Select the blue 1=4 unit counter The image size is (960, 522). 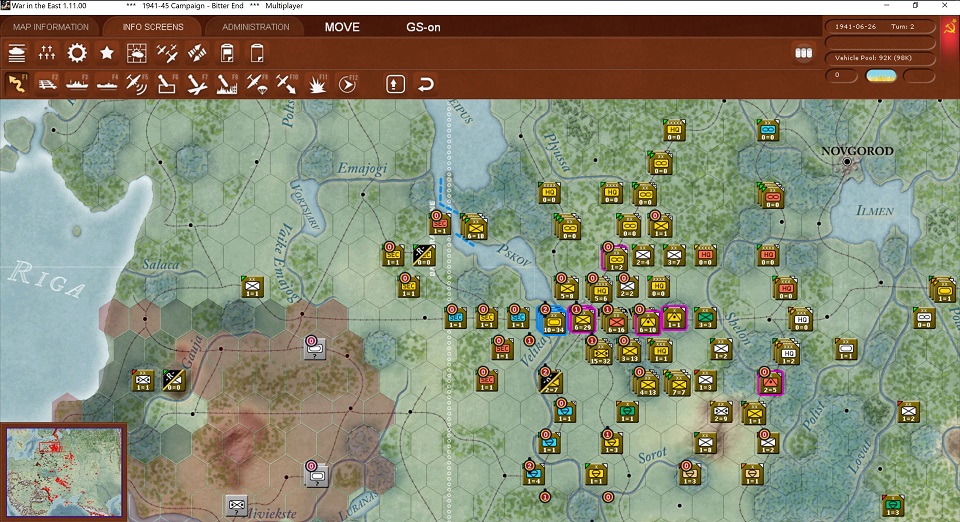click(x=534, y=473)
